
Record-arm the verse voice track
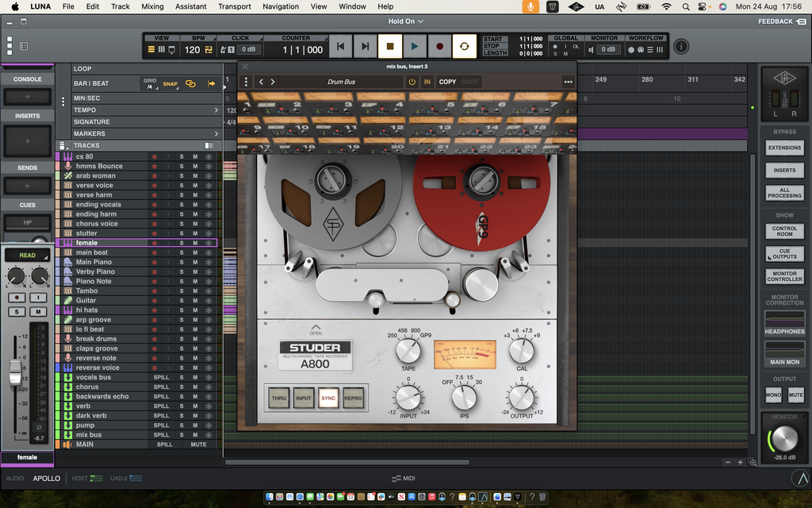[x=155, y=186]
